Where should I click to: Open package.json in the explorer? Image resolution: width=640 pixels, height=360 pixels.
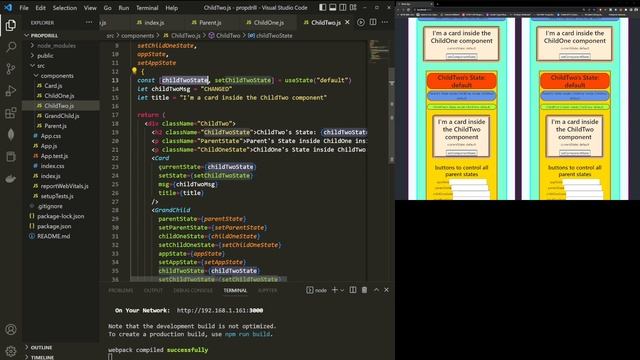pos(54,226)
